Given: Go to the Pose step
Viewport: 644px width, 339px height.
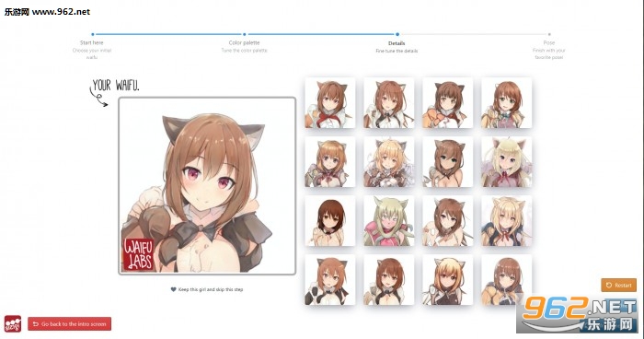Looking at the screenshot, I should 548,42.
